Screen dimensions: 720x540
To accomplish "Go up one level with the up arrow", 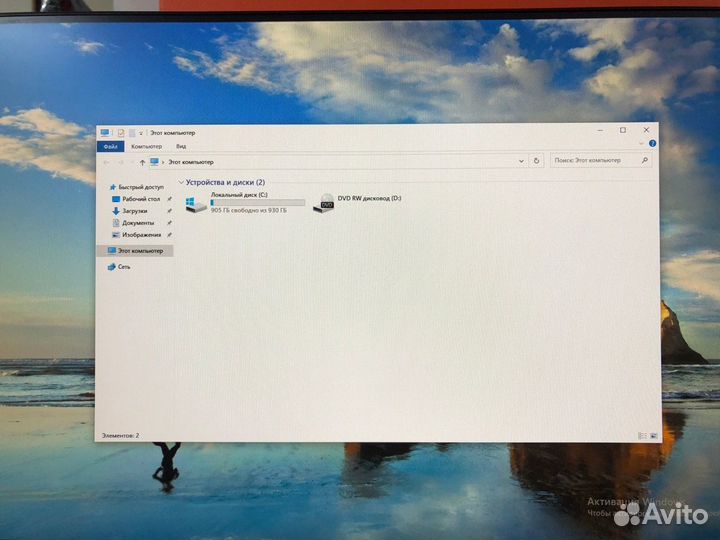I will pyautogui.click(x=142, y=162).
